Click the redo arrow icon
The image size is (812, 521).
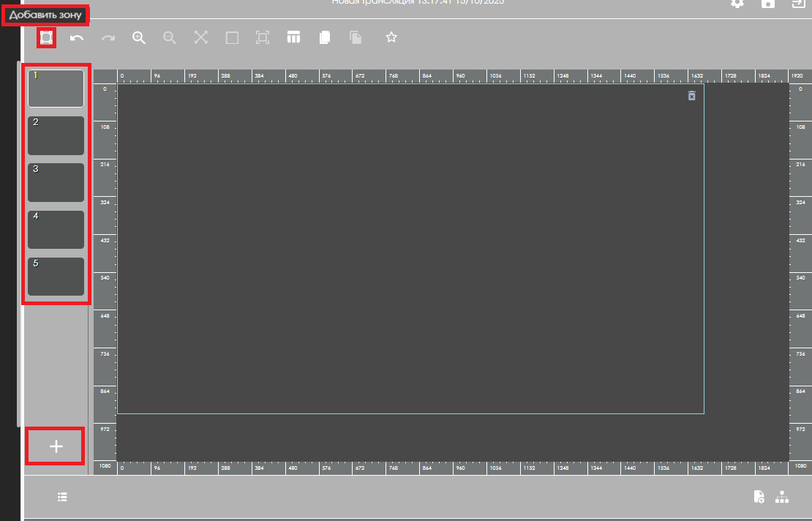coord(108,37)
